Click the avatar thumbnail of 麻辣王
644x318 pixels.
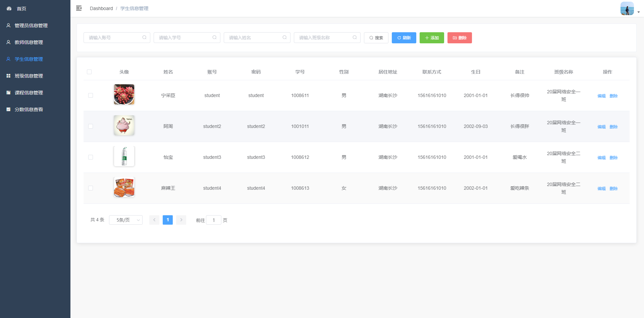click(x=124, y=187)
